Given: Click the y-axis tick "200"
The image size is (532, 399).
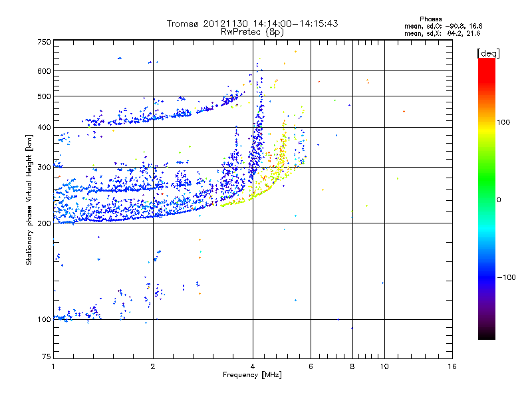Looking at the screenshot, I should pyautogui.click(x=45, y=223).
